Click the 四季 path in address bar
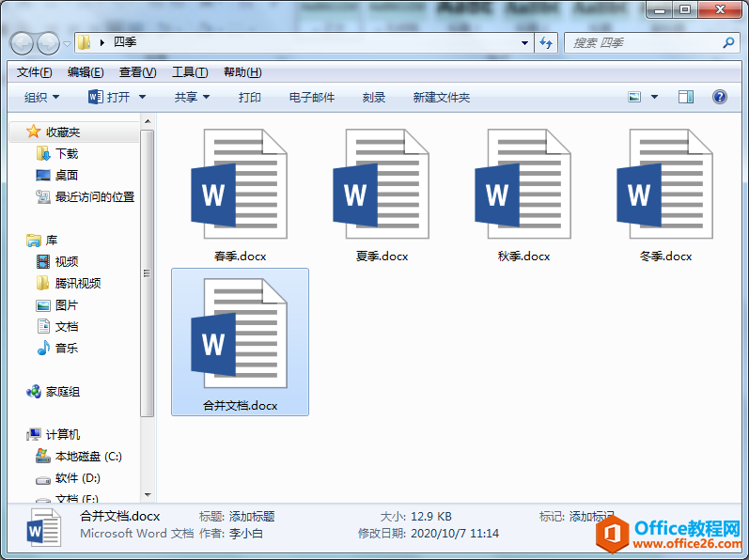This screenshot has width=749, height=560. click(x=125, y=42)
